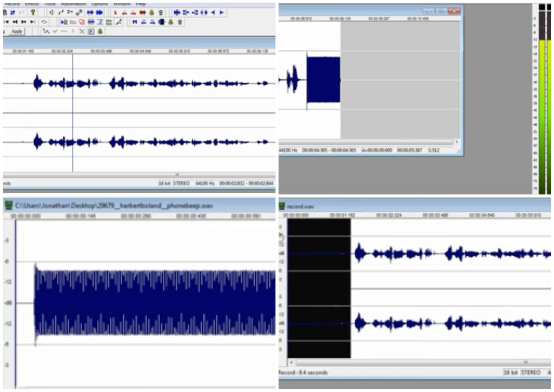Click the yellow key icon in top toolbar
This screenshot has height=392, width=554.
[x=33, y=12]
